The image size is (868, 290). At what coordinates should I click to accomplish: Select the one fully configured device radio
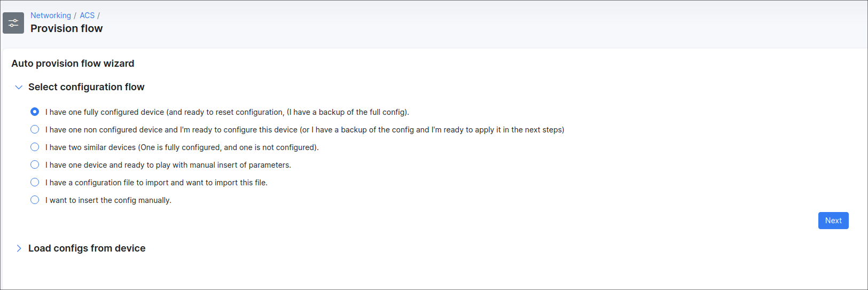point(35,112)
